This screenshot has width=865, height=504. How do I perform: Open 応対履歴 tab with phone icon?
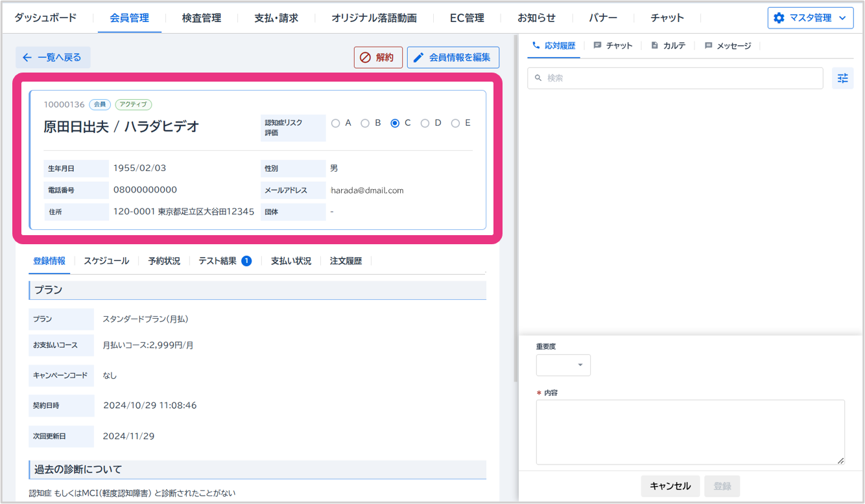554,46
